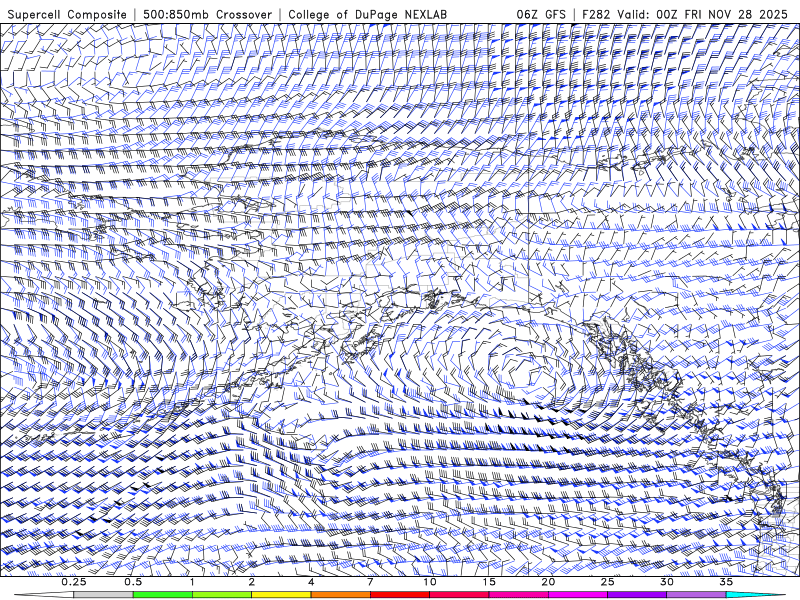Select the cyan above-35 color bar end
Screen dimensions: 800x600
(756, 595)
